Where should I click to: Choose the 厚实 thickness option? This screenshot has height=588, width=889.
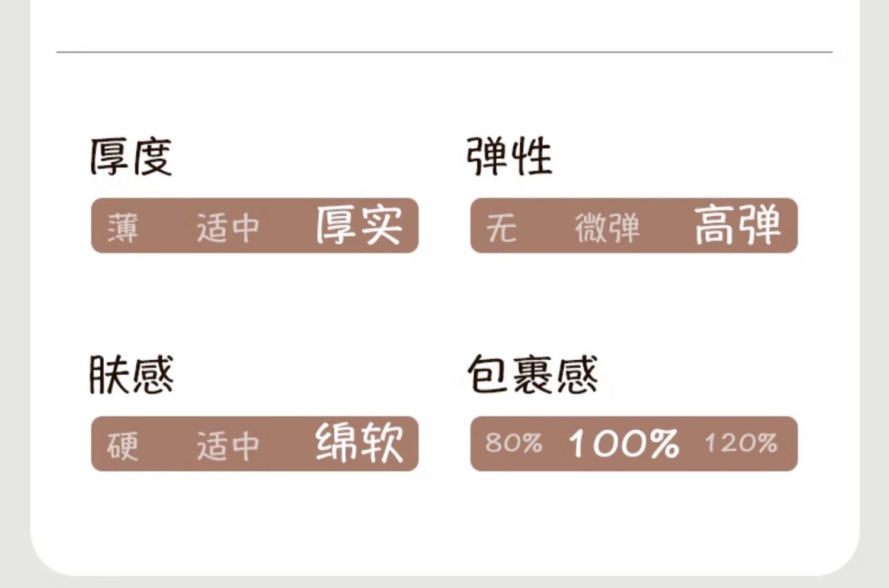click(359, 225)
